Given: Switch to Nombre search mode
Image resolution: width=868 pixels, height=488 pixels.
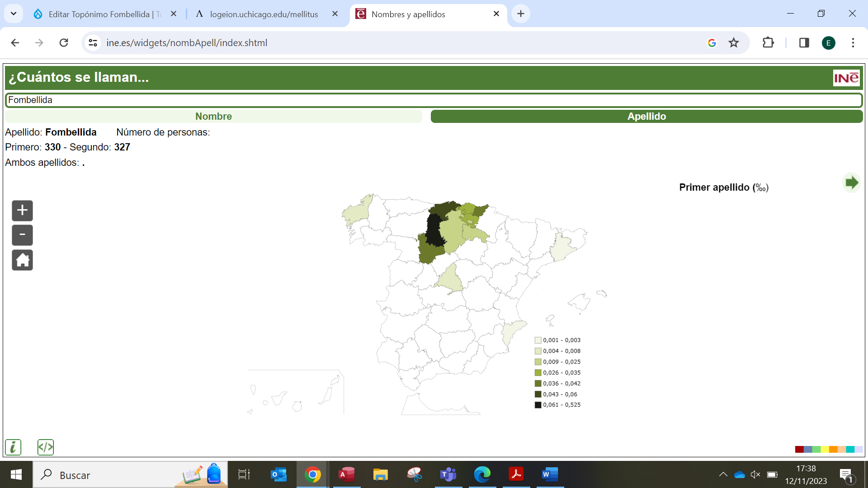Looking at the screenshot, I should coord(213,117).
